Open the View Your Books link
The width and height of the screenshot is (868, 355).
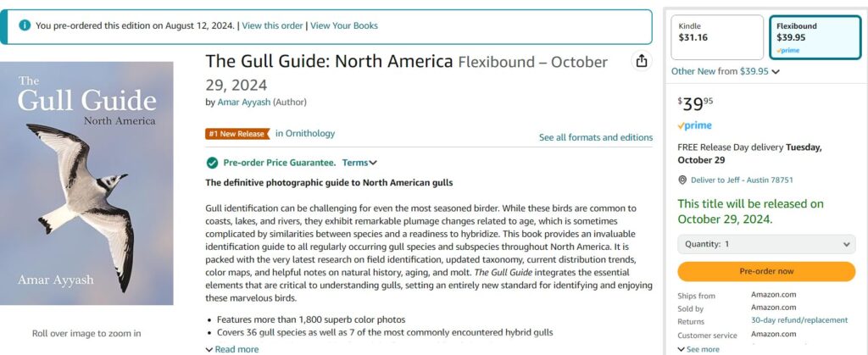click(x=343, y=25)
